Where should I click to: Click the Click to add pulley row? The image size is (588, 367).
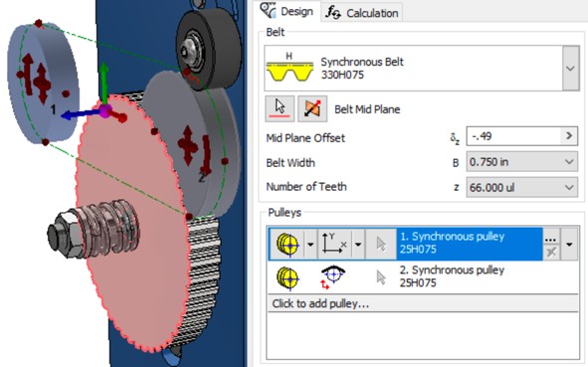coord(423,303)
